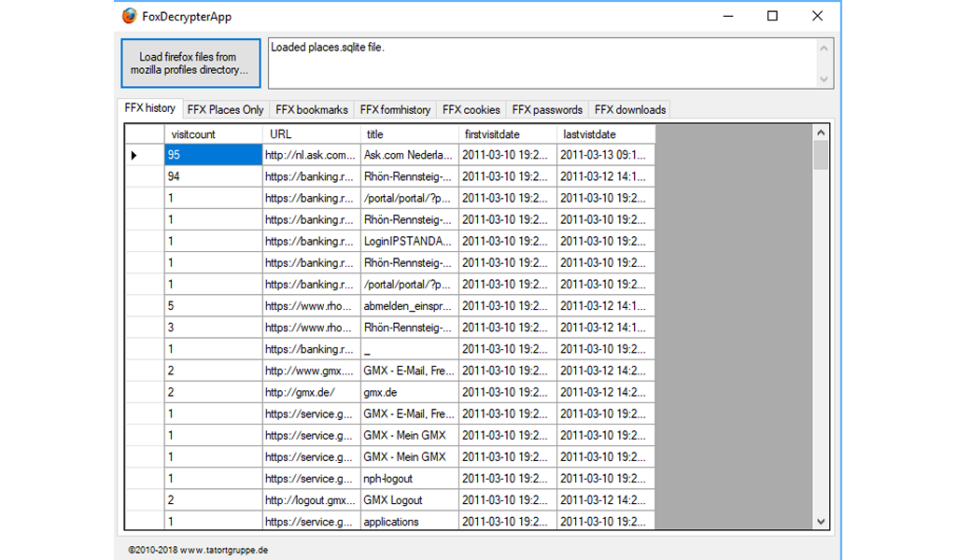Minimize the FoxDecrypterApp window
The image size is (957, 560).
point(727,16)
